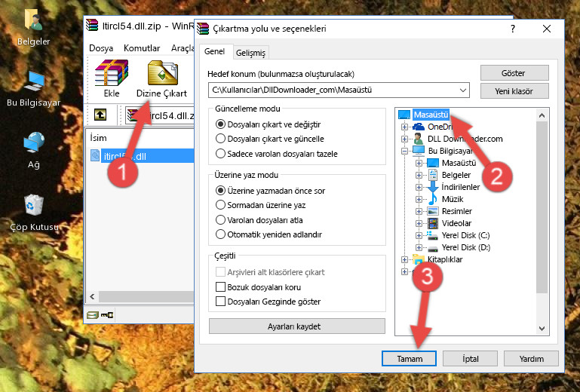Click the Dizine Çıkart toolbar icon
The width and height of the screenshot is (580, 392).
pyautogui.click(x=161, y=78)
